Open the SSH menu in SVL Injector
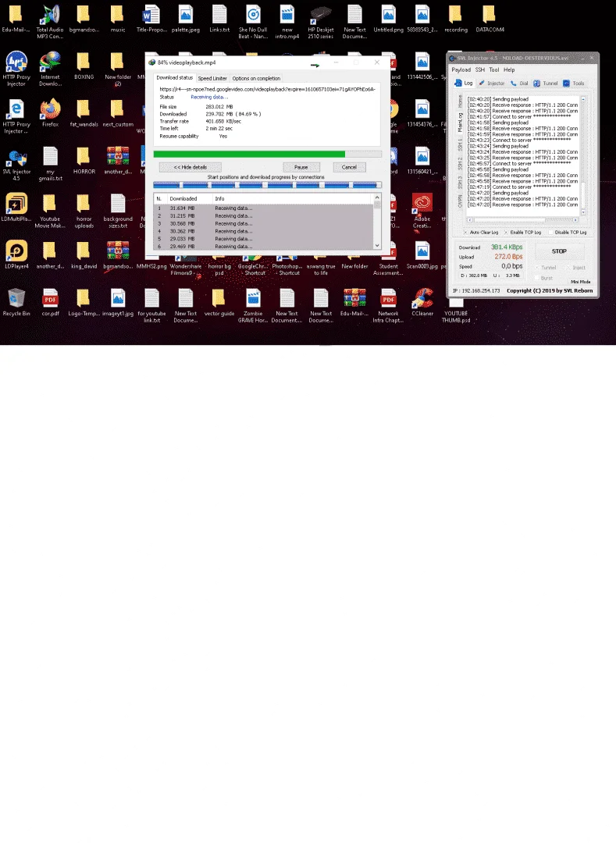616x843 pixels. coord(480,70)
